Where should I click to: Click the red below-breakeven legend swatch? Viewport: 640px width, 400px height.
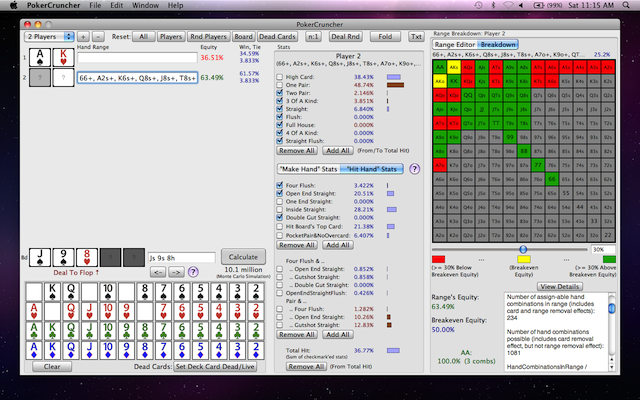(x=438, y=259)
